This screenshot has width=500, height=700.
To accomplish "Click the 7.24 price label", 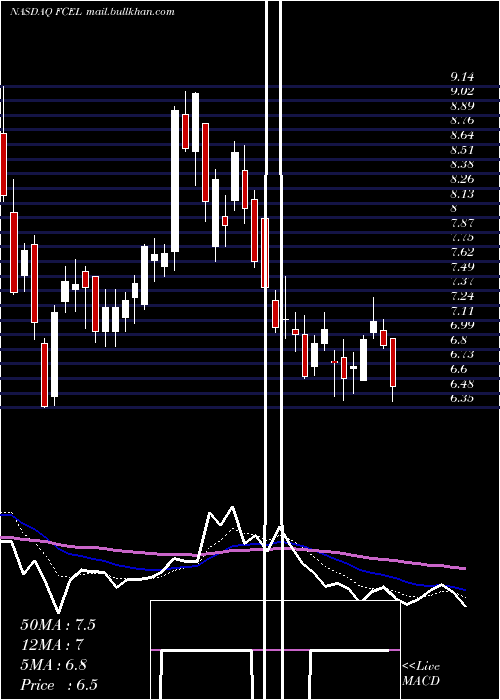I will [x=462, y=296].
